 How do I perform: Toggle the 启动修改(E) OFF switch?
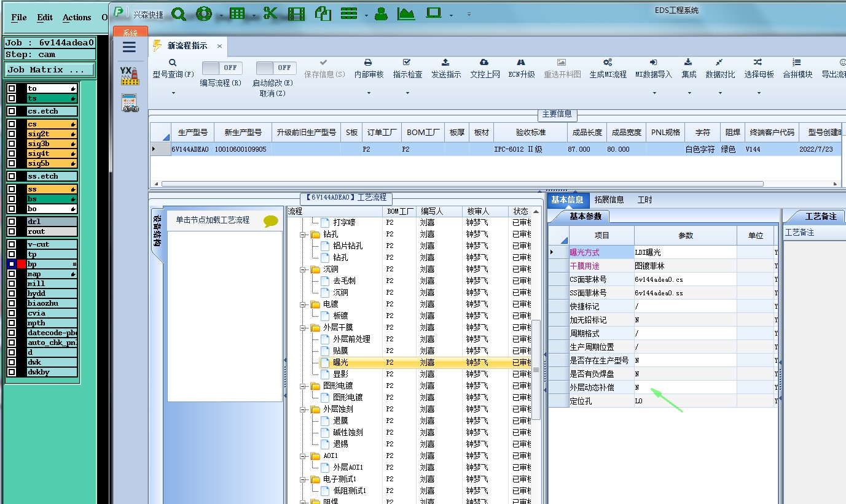(x=276, y=68)
